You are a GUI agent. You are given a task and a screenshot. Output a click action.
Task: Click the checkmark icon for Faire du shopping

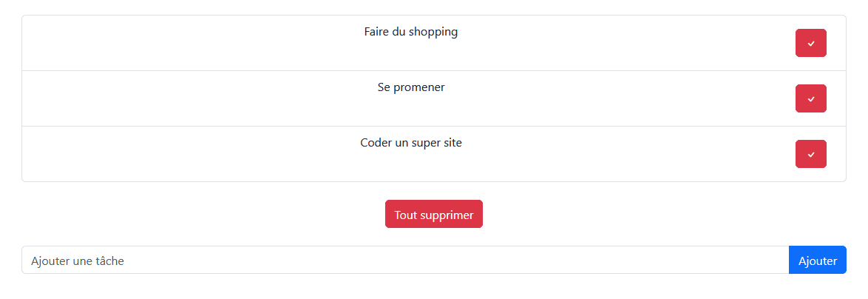pyautogui.click(x=810, y=43)
